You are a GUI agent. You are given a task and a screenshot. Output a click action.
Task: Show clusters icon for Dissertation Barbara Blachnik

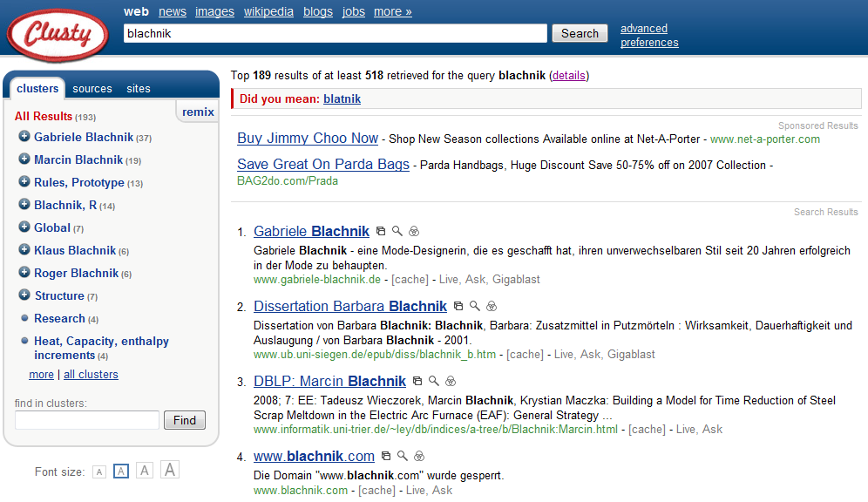coord(492,306)
